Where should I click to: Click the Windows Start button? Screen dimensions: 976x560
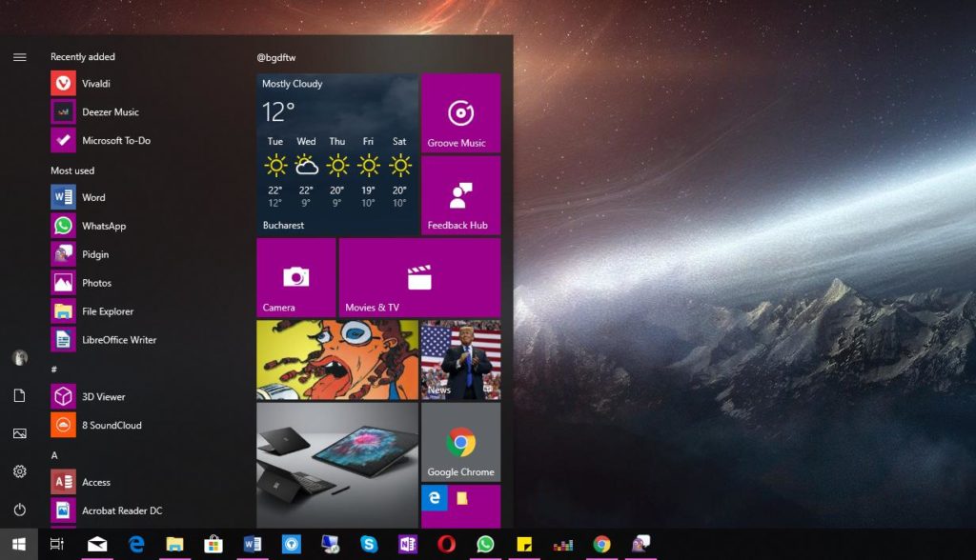(19, 545)
